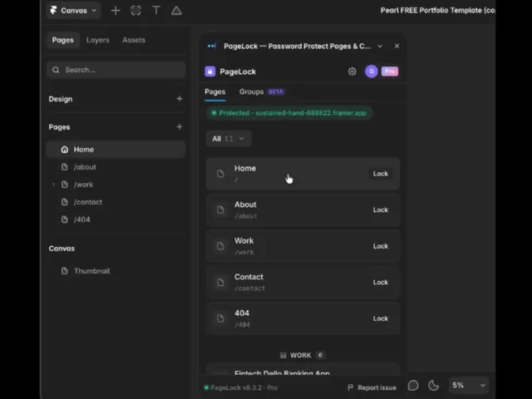This screenshot has height=399, width=532.
Task: Click the purple PageLock lock logo
Action: pos(210,71)
